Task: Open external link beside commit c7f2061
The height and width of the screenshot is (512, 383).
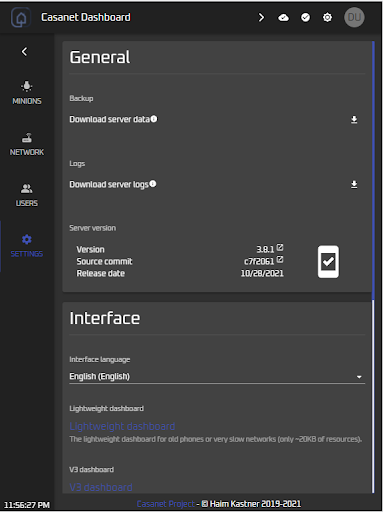Action: pos(280,259)
